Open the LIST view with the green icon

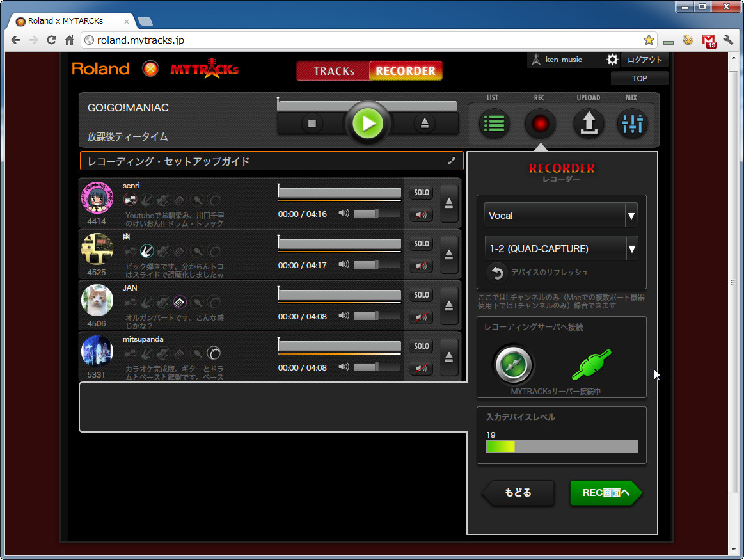[x=493, y=124]
